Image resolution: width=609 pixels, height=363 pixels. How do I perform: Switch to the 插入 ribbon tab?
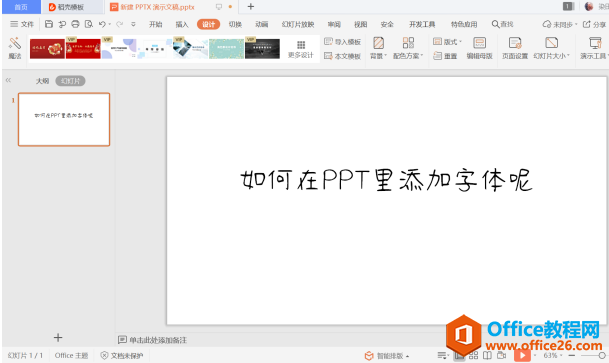point(182,24)
